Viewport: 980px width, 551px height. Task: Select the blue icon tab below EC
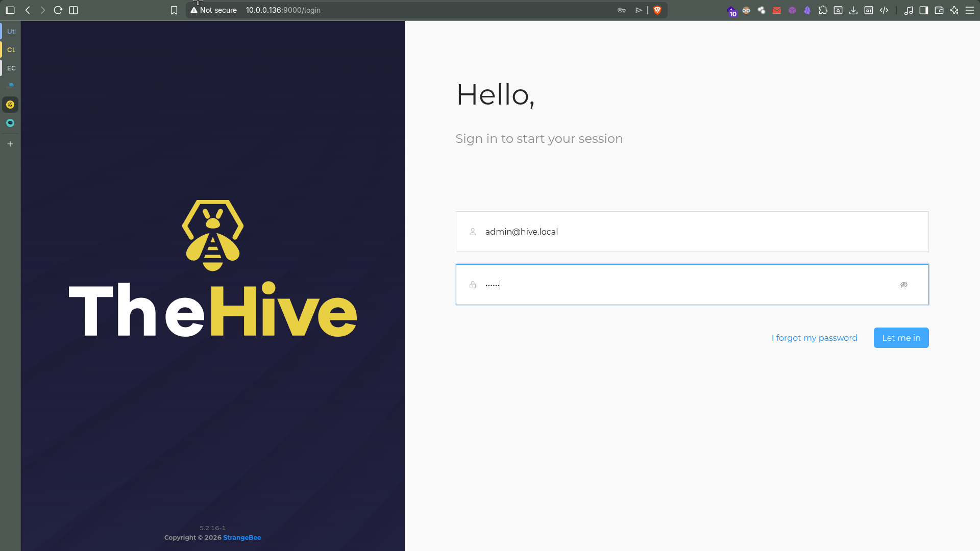(10, 86)
